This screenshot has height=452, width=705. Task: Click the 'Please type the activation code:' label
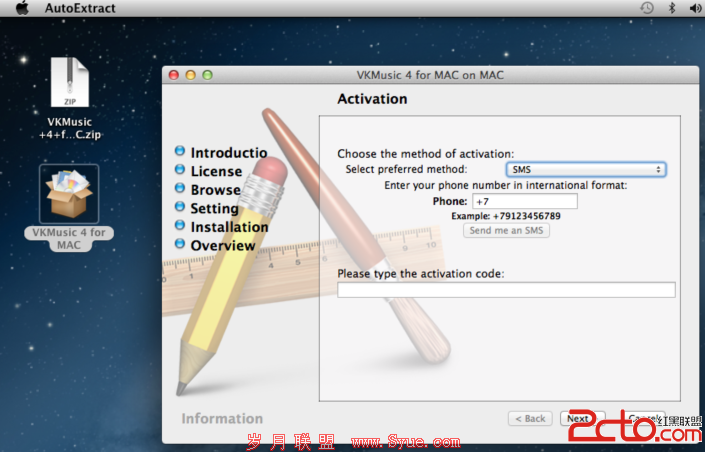coord(421,274)
